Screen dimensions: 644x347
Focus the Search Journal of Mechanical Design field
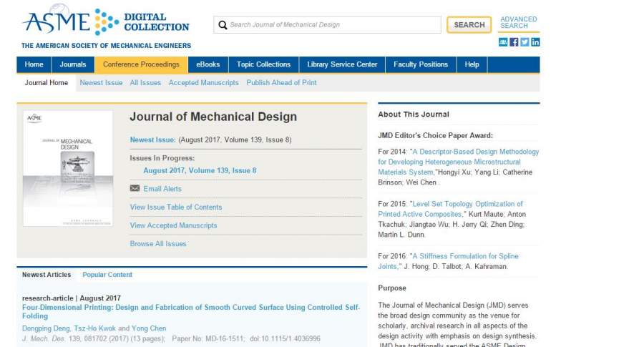pos(327,25)
